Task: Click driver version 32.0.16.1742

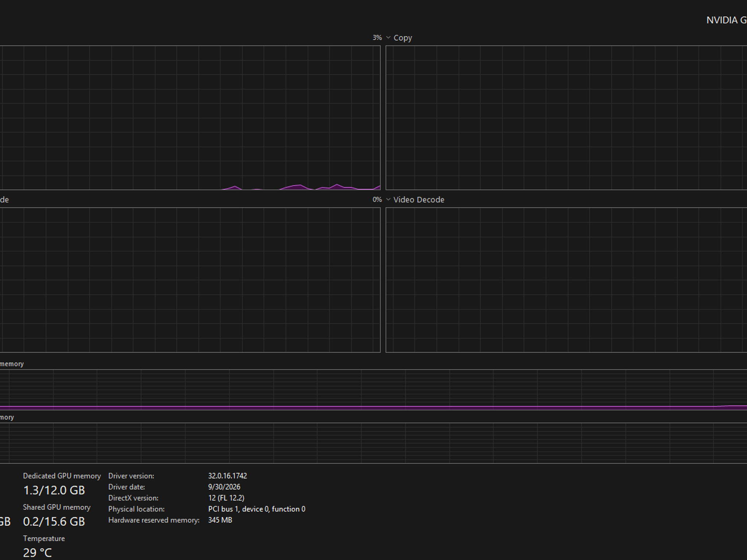Action: (x=228, y=476)
